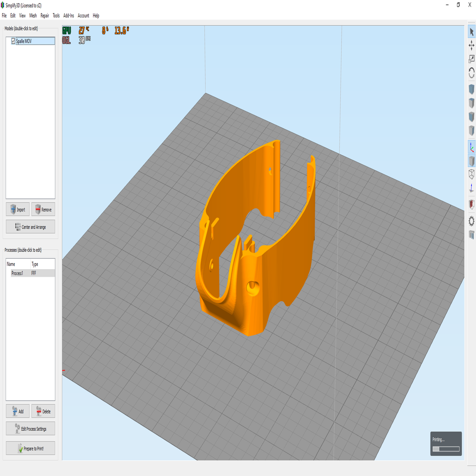Open the cross section tool
This screenshot has width=476, height=476.
click(x=471, y=205)
